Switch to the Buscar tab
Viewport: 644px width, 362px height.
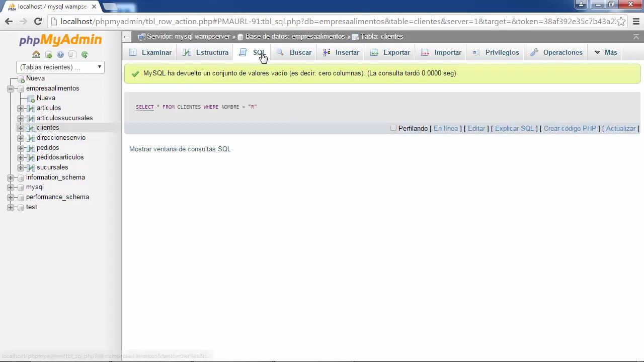[x=294, y=52]
